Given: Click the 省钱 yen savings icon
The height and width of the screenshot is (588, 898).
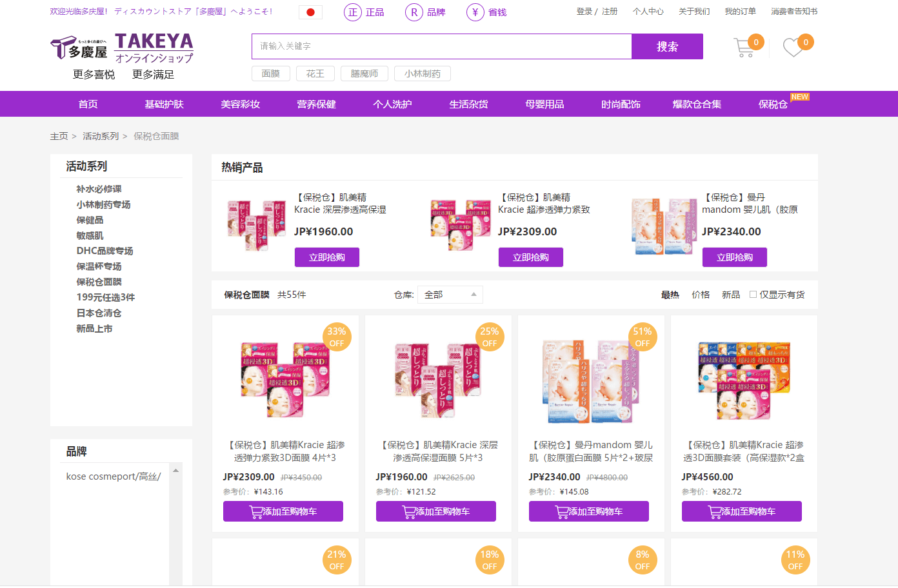Looking at the screenshot, I should pos(475,12).
